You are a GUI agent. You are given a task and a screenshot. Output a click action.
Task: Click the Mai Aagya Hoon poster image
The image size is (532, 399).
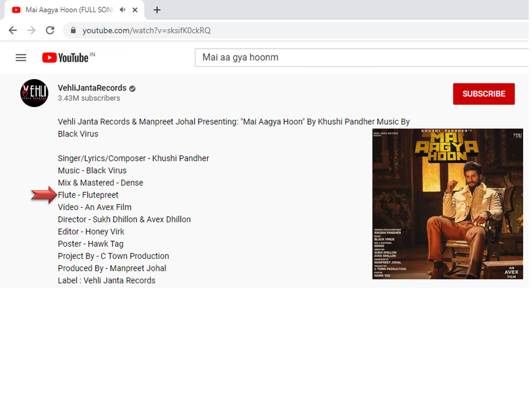[447, 204]
